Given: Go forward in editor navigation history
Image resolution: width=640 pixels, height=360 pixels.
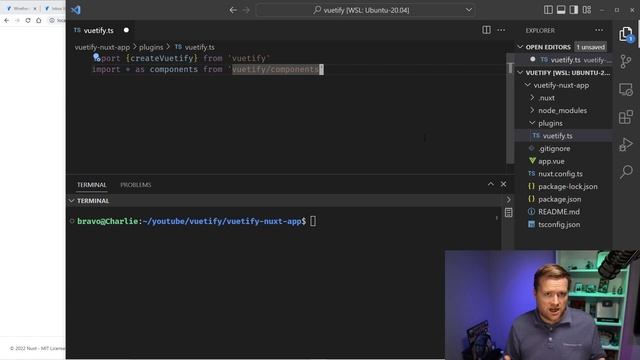Looking at the screenshot, I should [x=246, y=10].
